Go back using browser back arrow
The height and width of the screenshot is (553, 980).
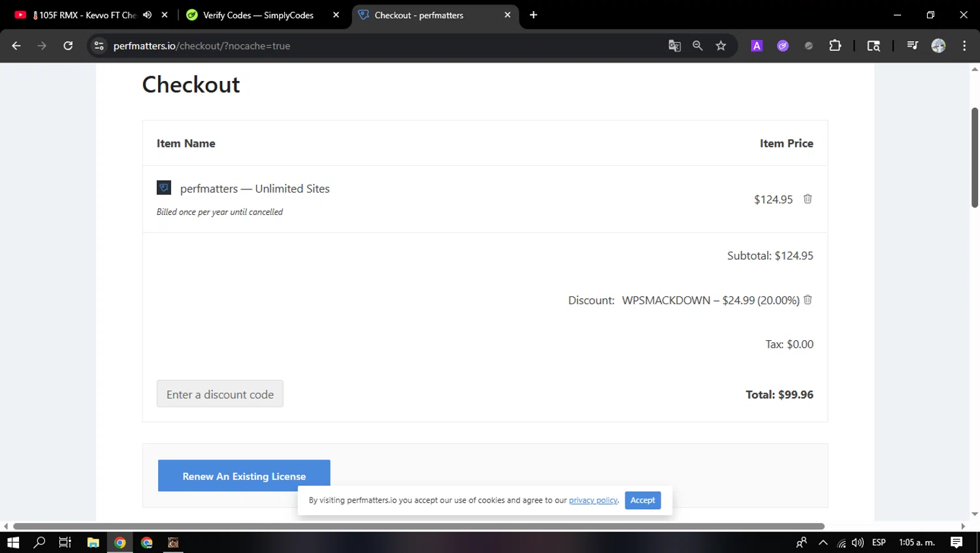click(x=16, y=46)
